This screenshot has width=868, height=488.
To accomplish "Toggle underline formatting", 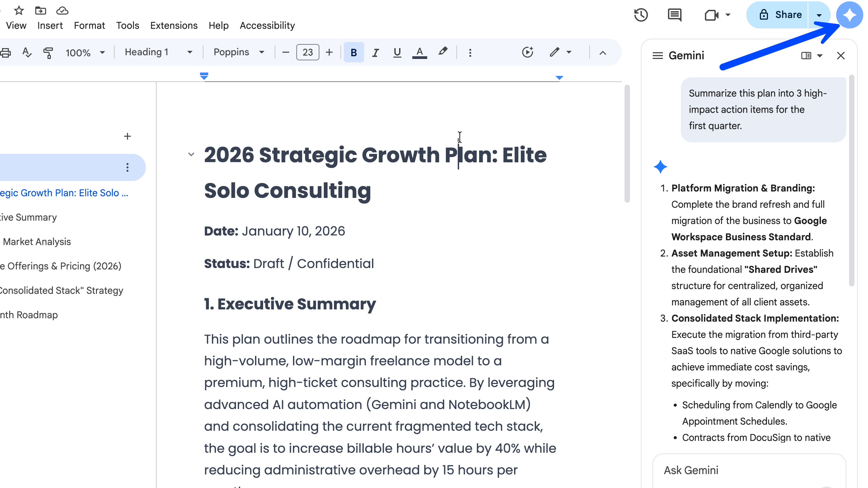I will pyautogui.click(x=397, y=53).
